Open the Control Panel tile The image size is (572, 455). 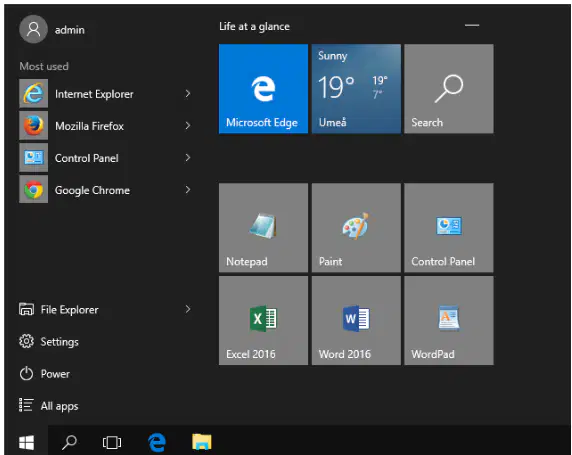449,228
